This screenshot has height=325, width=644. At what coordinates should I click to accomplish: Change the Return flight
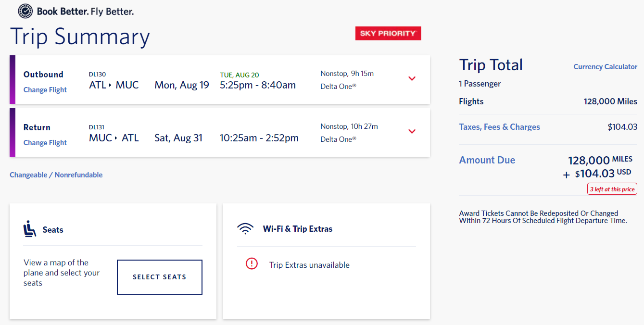pyautogui.click(x=45, y=143)
